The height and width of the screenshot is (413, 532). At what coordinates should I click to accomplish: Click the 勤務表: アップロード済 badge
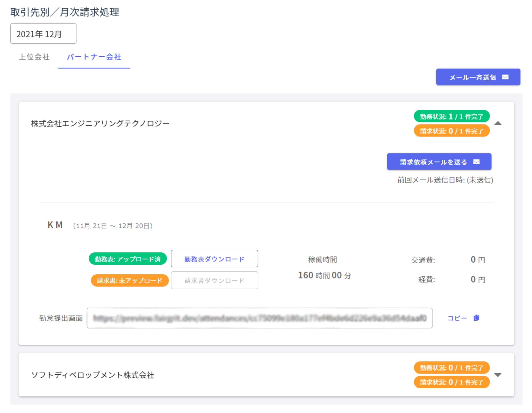(x=128, y=259)
